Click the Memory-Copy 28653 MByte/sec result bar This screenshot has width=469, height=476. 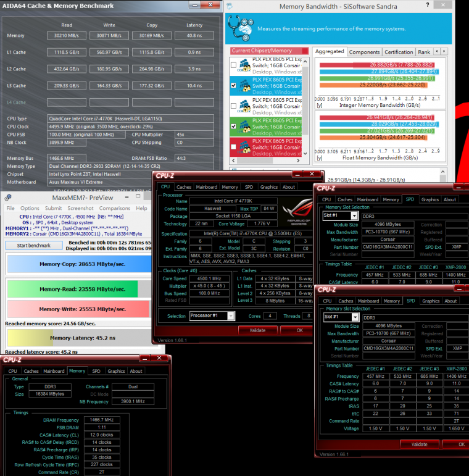(80, 264)
